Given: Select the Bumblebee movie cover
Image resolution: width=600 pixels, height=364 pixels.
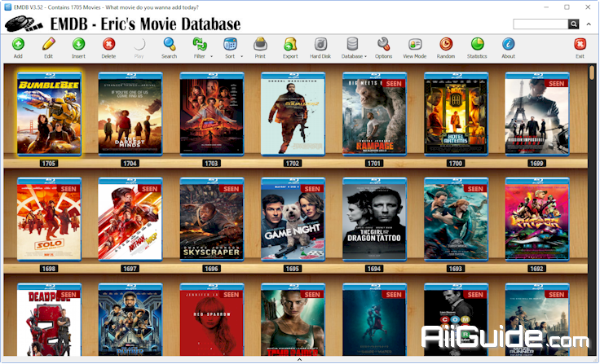Looking at the screenshot, I should tap(49, 114).
